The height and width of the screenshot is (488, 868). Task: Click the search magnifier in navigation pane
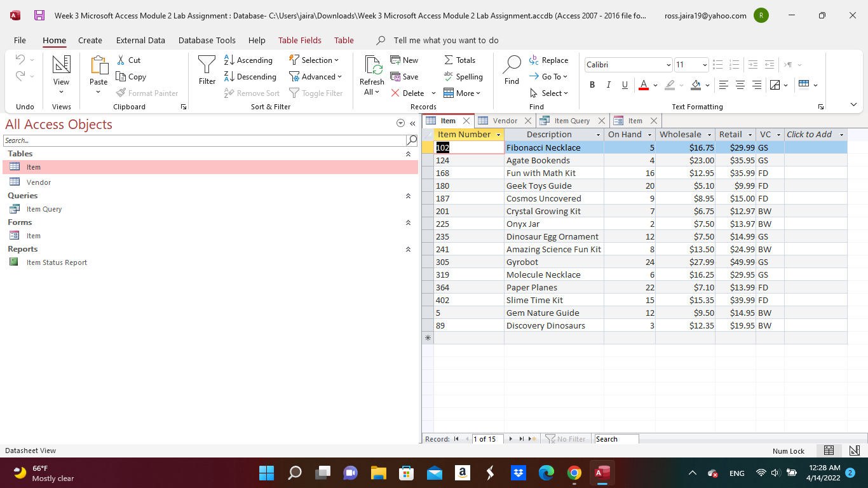coord(412,140)
